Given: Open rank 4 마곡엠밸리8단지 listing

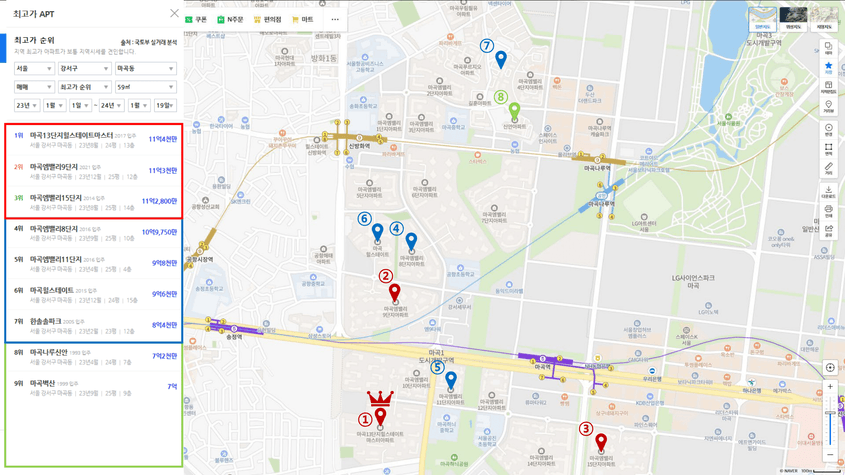Looking at the screenshot, I should (x=94, y=233).
